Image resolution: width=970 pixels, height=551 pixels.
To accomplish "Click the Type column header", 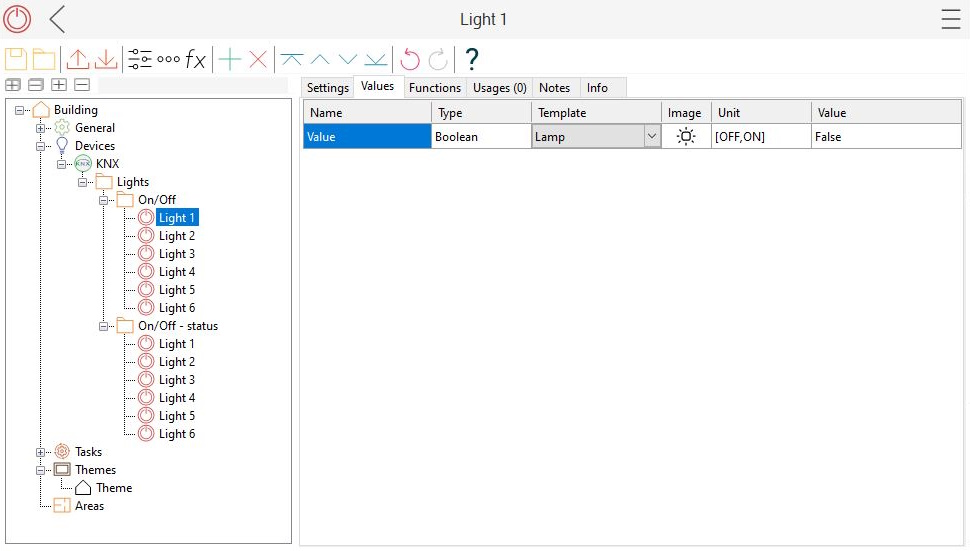I will point(481,113).
